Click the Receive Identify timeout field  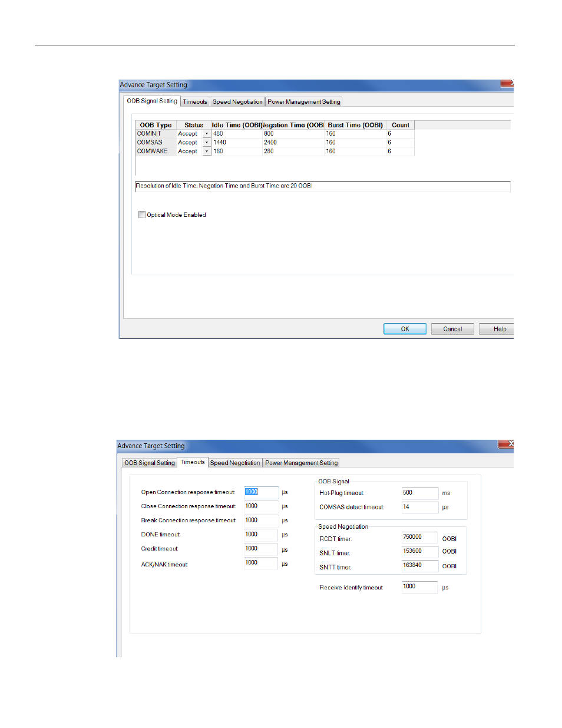point(420,587)
